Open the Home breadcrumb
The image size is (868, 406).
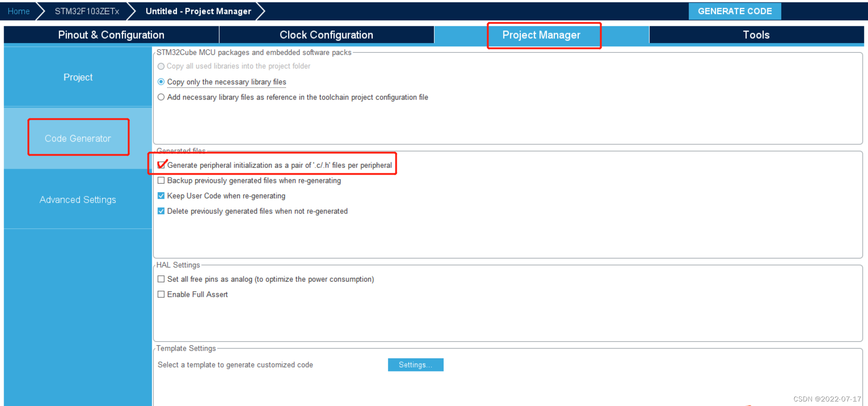point(19,11)
